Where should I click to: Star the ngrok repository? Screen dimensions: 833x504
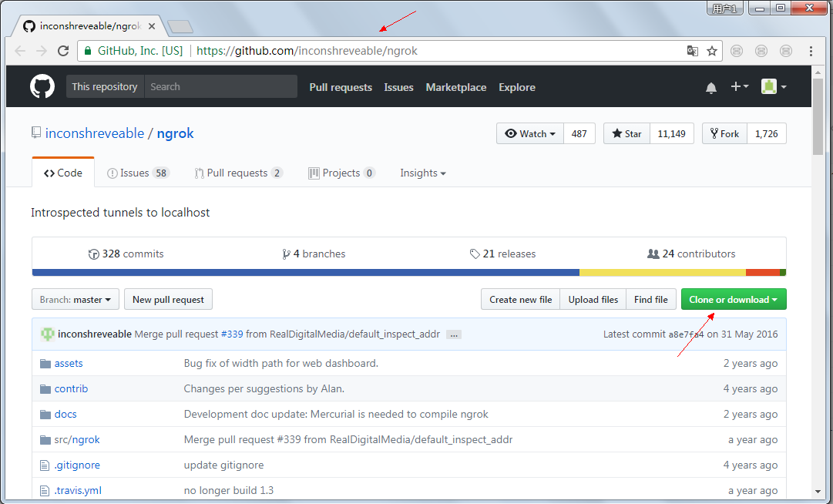pyautogui.click(x=626, y=133)
